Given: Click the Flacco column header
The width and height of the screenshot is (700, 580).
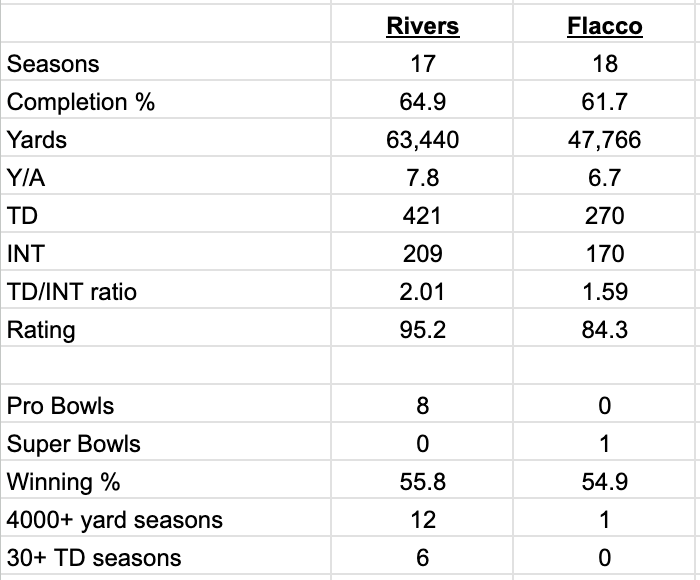Looking at the screenshot, I should 604,26.
